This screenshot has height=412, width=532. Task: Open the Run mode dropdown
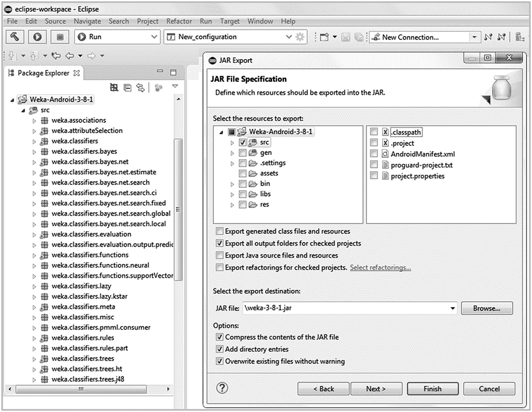(154, 37)
